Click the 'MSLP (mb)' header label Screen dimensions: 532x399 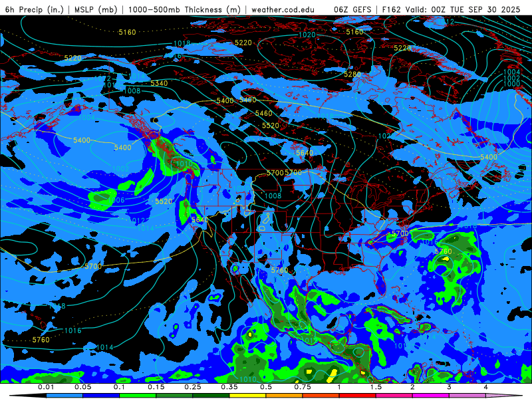[x=96, y=9]
